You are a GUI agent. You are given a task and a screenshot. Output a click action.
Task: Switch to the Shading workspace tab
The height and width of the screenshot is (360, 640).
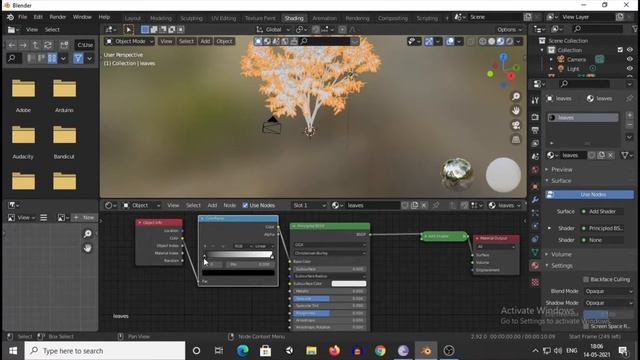(294, 18)
